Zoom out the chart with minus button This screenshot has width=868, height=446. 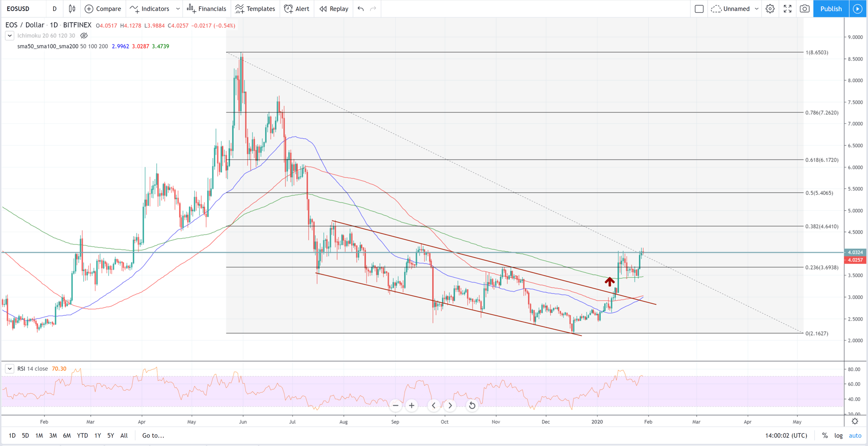pyautogui.click(x=395, y=406)
